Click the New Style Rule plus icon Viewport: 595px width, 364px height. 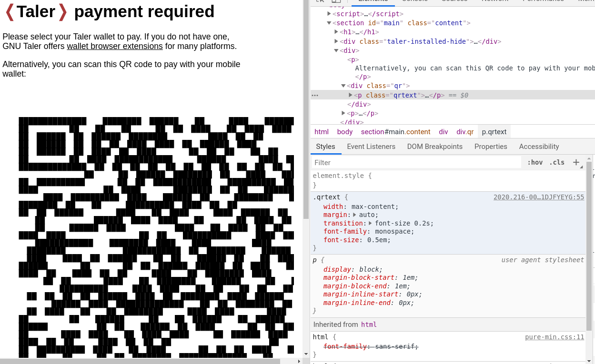576,162
